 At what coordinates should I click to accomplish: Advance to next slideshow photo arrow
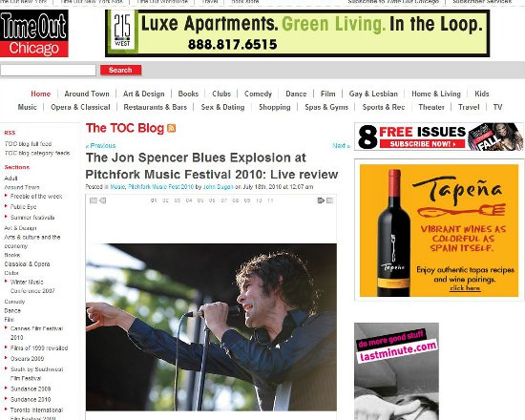pos(321,200)
